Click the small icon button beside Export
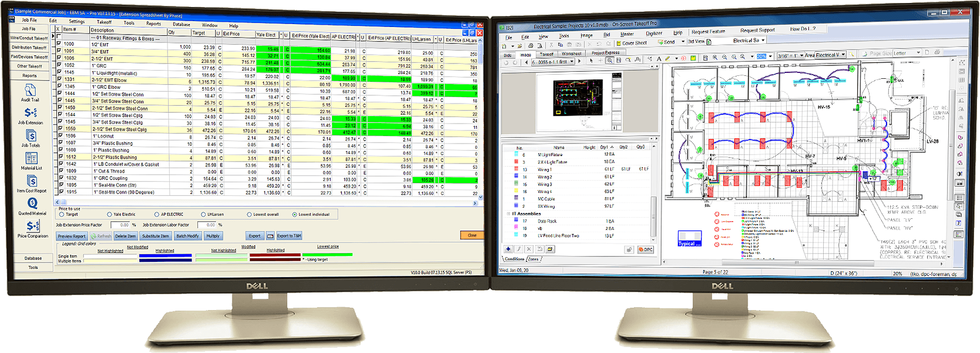 coord(270,236)
